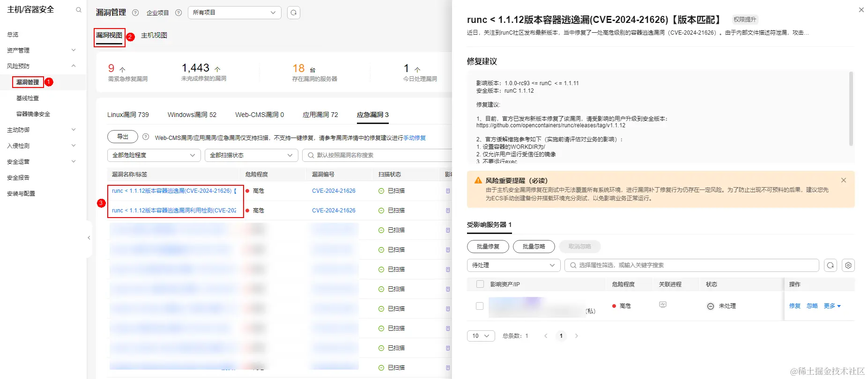This screenshot has width=868, height=379.
Task: Open 安全报告 in the sidebar
Action: tap(18, 177)
